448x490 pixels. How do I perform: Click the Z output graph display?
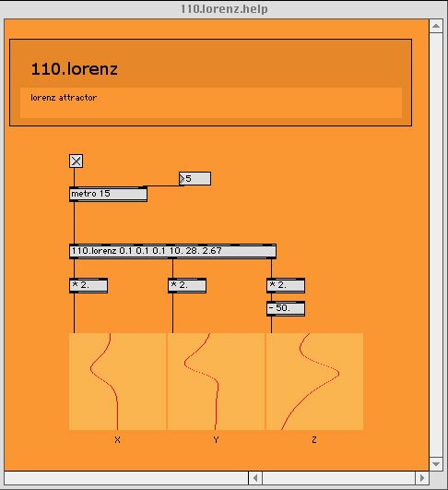coord(314,381)
